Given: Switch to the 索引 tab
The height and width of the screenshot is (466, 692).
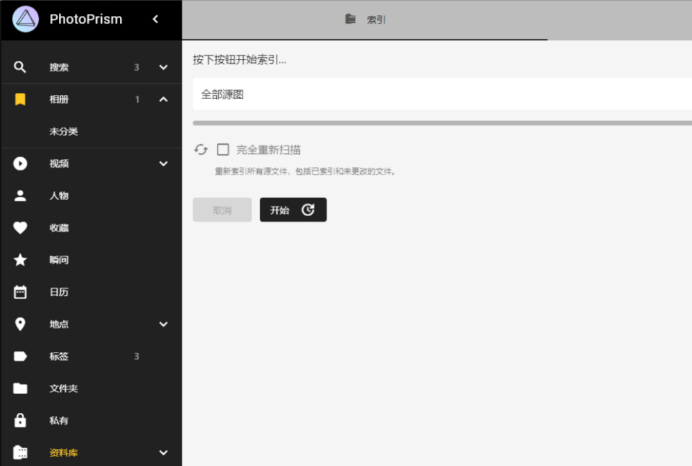Looking at the screenshot, I should [x=366, y=19].
